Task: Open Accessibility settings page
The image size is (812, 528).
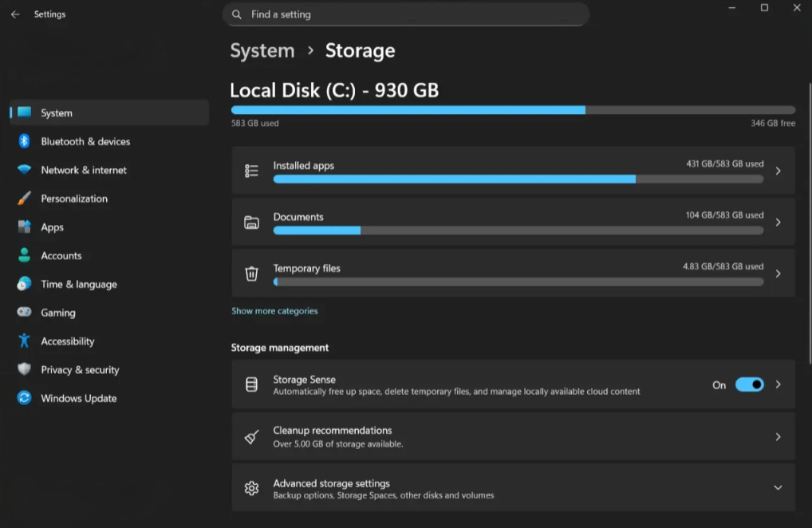Action: click(x=109, y=341)
